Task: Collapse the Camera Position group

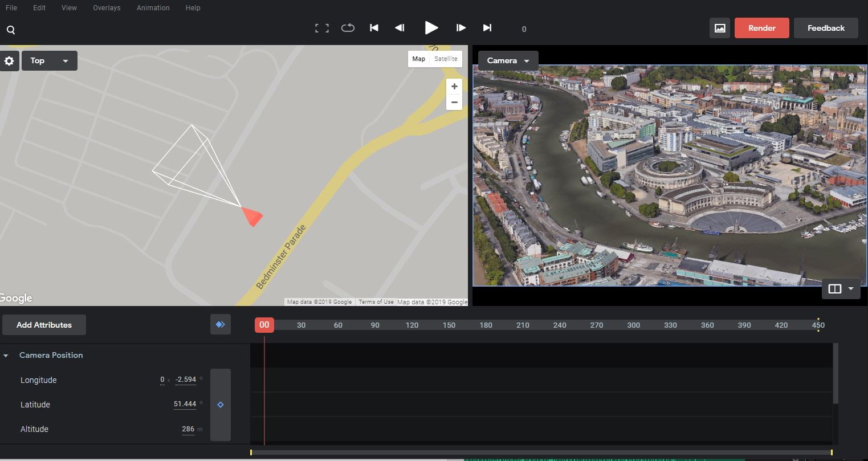Action: (x=6, y=356)
